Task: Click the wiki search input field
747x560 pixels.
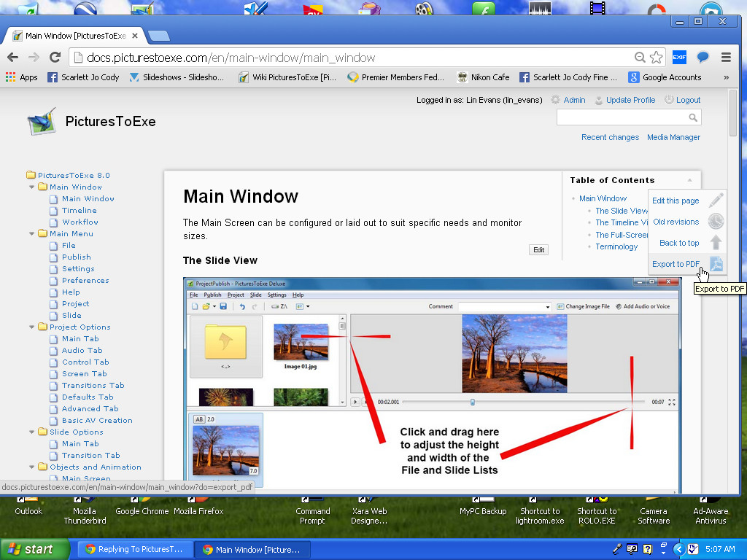Action: click(x=622, y=117)
